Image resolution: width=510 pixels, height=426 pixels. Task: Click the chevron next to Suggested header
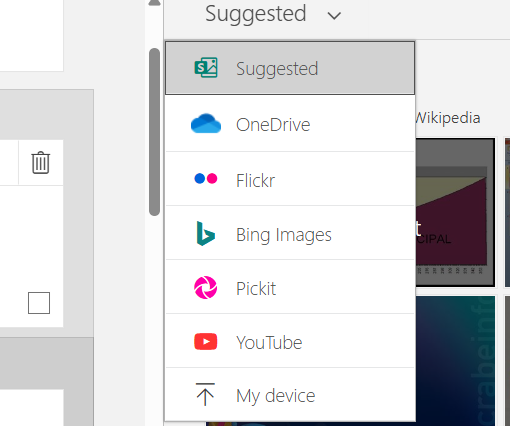tap(334, 15)
